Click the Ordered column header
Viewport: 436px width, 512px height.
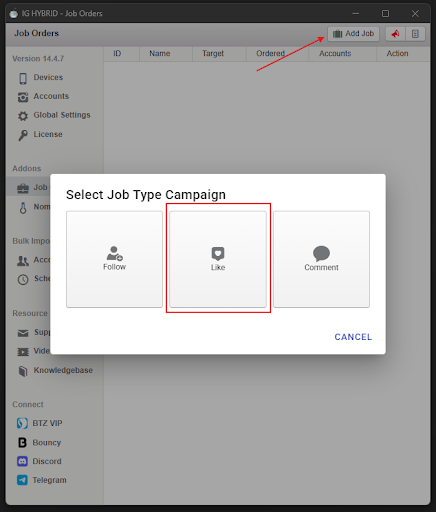click(270, 54)
